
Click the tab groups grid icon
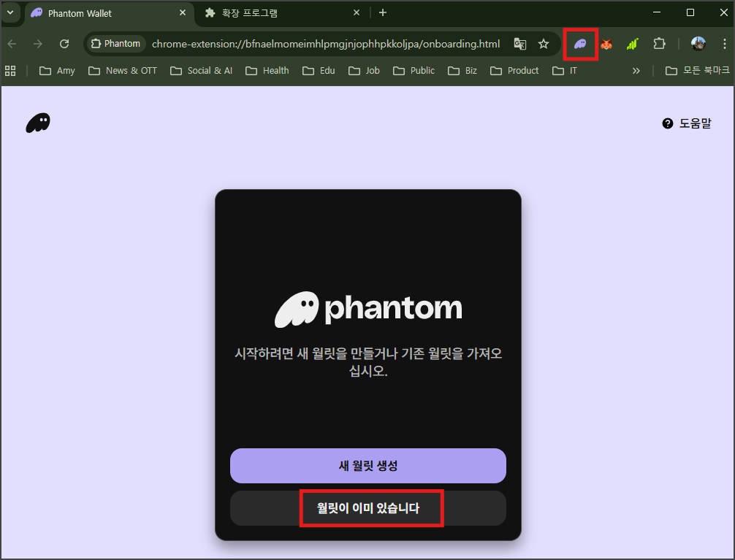pos(10,70)
